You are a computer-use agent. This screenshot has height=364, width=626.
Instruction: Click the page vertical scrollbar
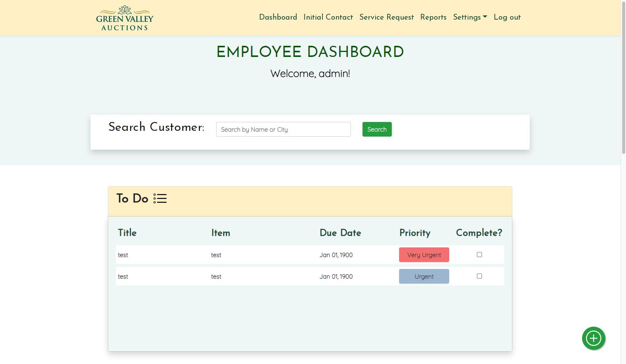coord(623,77)
